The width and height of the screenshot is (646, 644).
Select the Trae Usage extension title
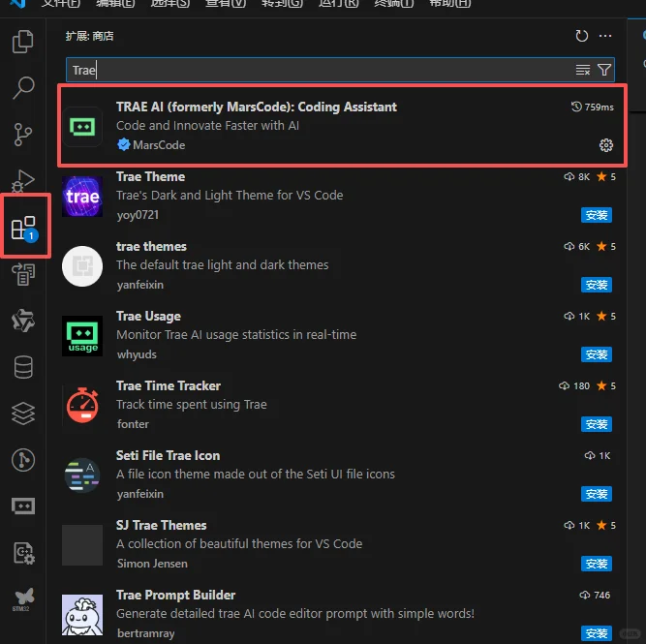[148, 317]
